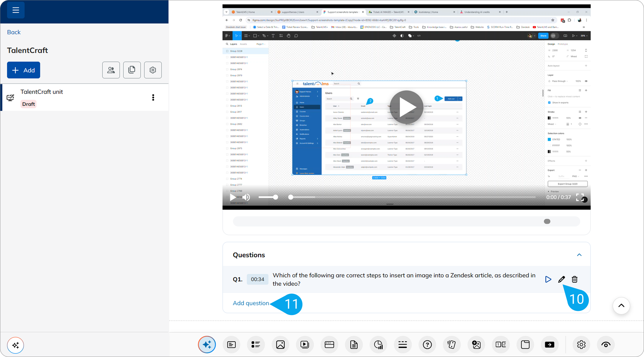Insert a text block element
644x357 pixels.
tap(231, 345)
